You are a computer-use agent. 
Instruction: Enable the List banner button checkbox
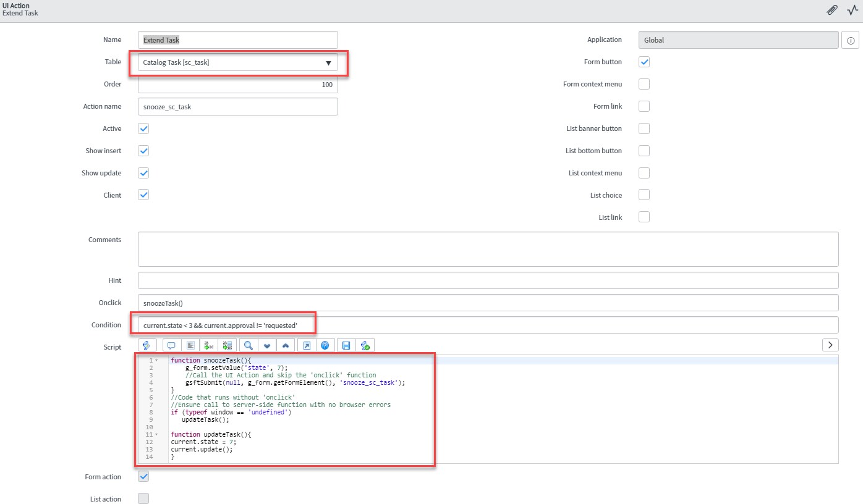[644, 128]
